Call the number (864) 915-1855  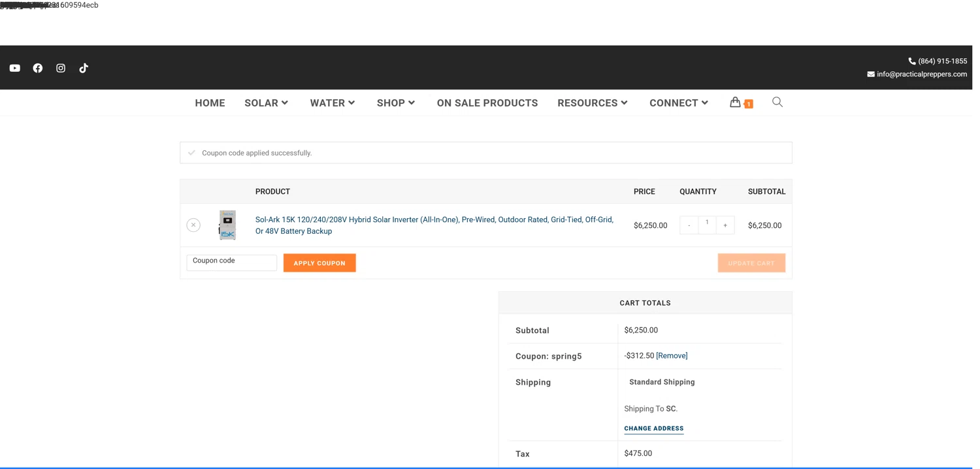942,61
